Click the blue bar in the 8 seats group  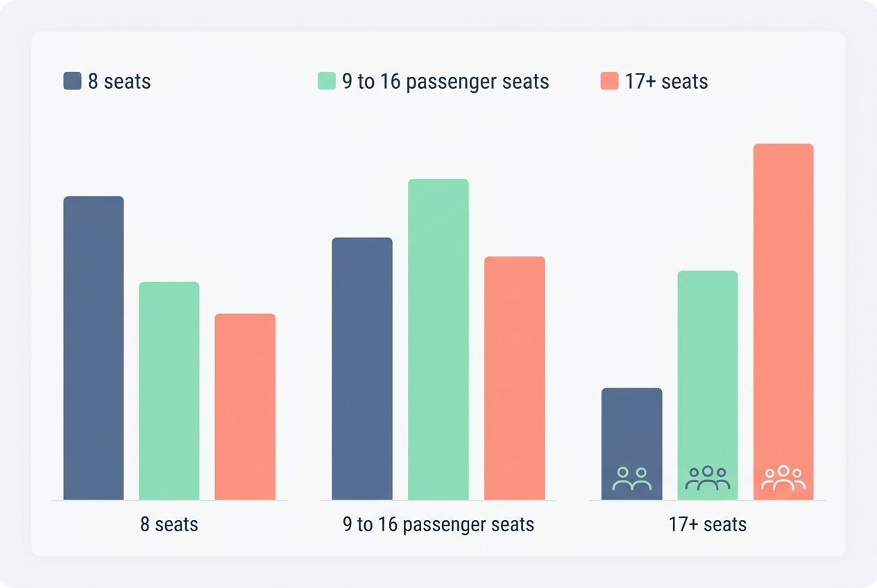coord(94,348)
